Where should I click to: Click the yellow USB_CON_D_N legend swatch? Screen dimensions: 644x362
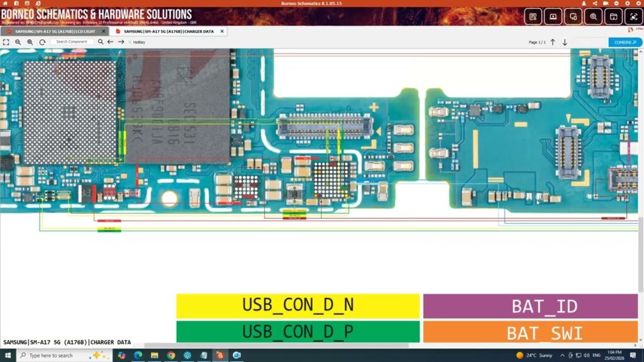pyautogui.click(x=297, y=305)
